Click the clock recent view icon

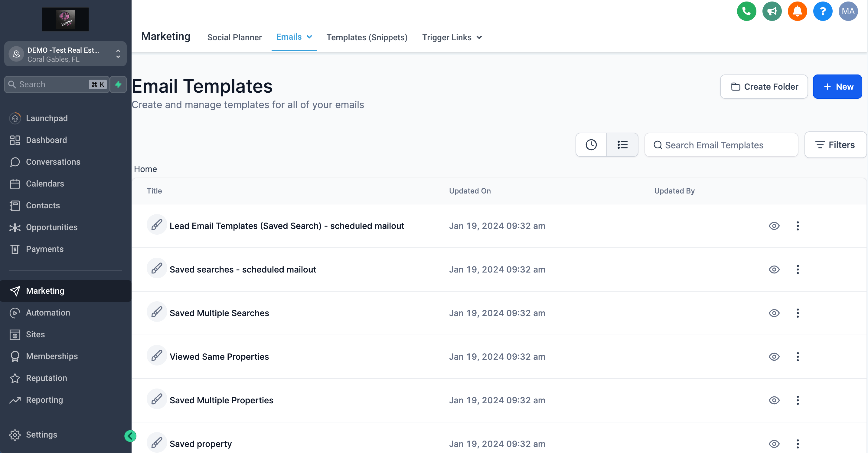tap(591, 145)
